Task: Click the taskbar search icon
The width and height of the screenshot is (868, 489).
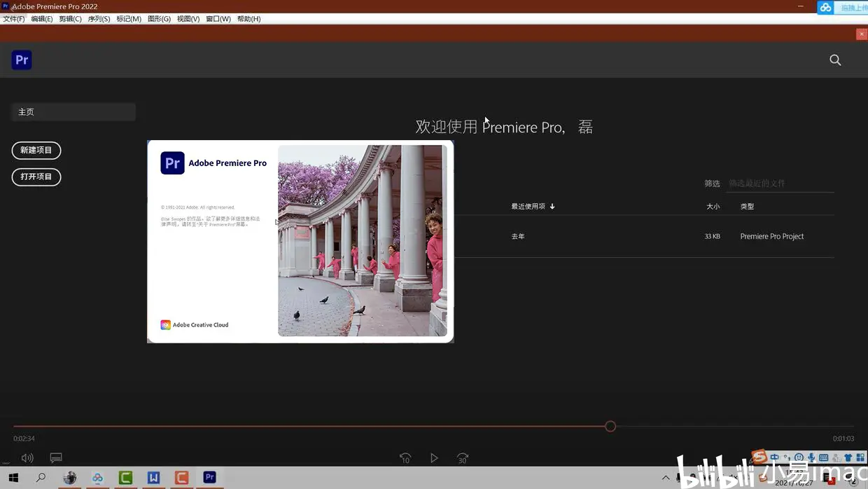Action: 41,478
